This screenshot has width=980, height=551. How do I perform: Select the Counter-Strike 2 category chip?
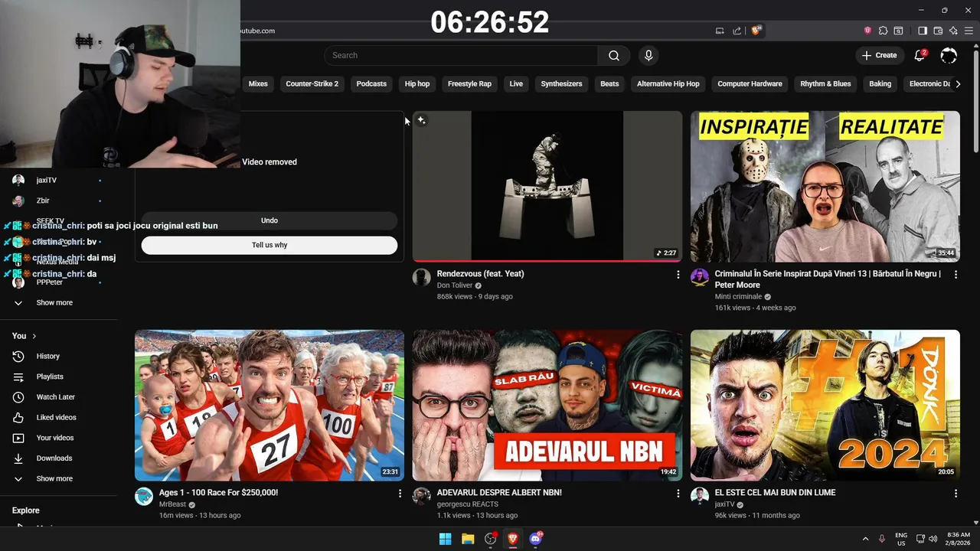312,83
